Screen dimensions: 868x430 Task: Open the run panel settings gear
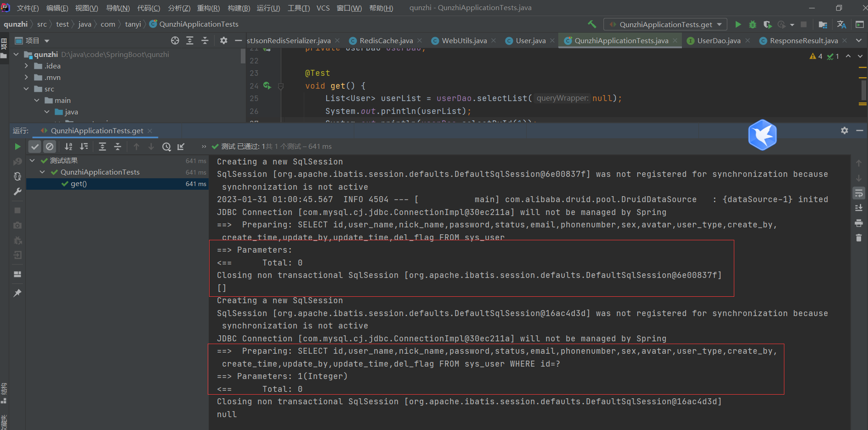(845, 130)
